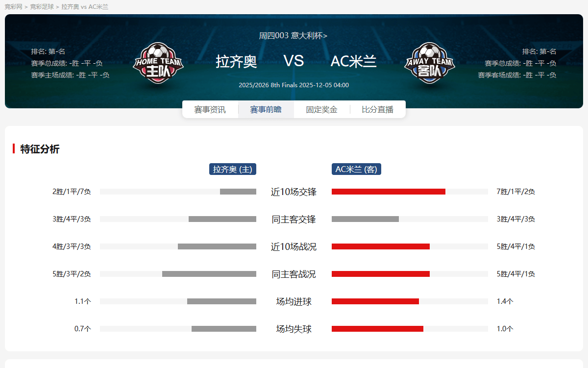
Task: Click AC米兰's red 近10场交锋 bar
Action: point(388,192)
